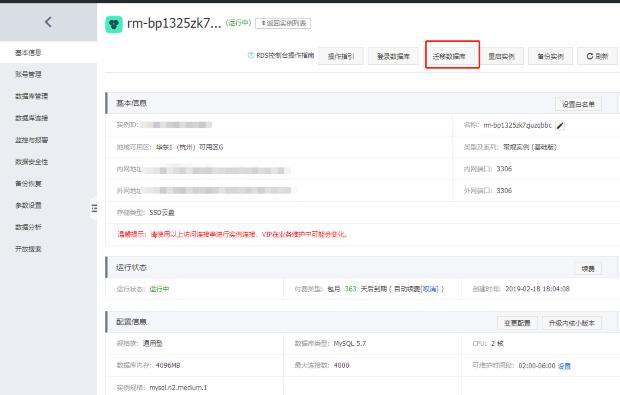Click the 续费 button in 运行状态

coord(588,269)
